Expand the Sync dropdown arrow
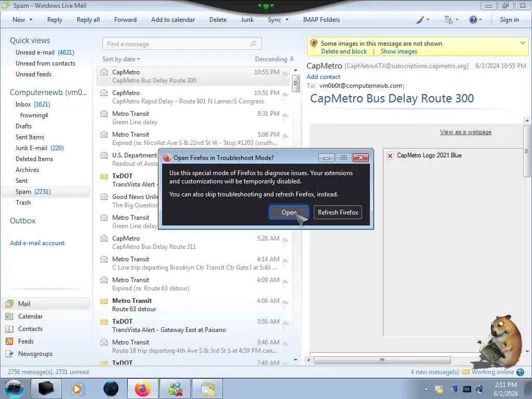Image resolution: width=532 pixels, height=399 pixels. point(287,20)
